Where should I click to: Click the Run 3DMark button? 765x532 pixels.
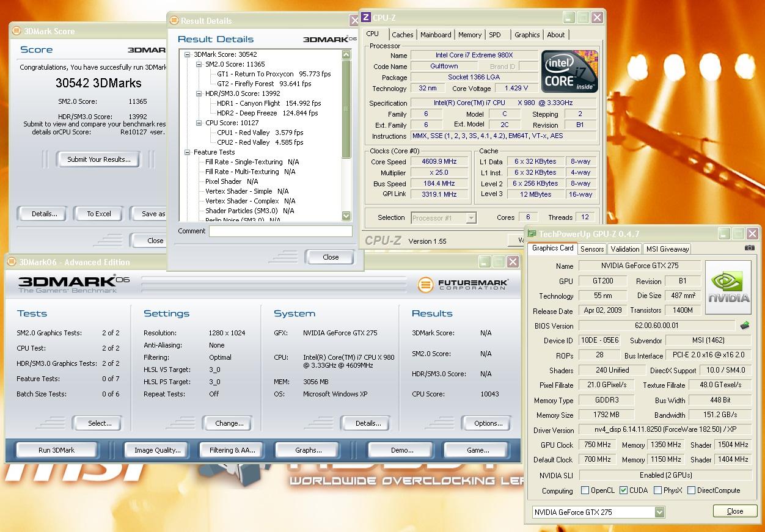coord(56,450)
